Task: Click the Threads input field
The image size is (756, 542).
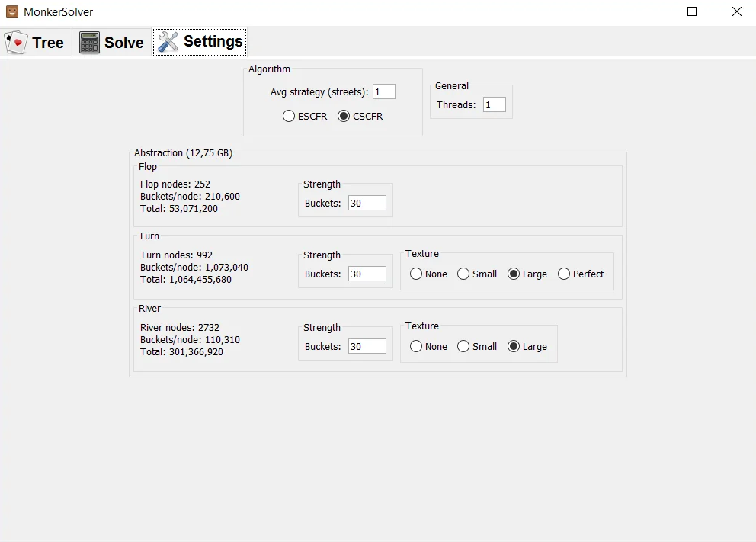Action: 494,104
